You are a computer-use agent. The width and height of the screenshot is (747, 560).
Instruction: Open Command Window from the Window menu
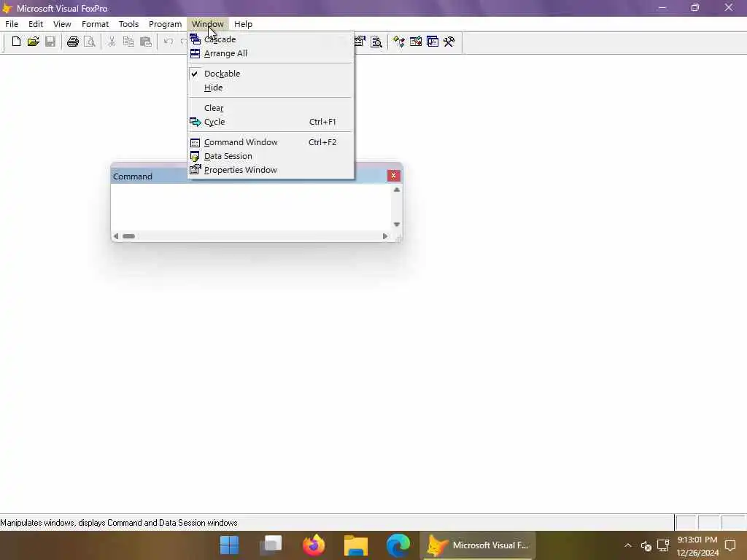point(271,142)
